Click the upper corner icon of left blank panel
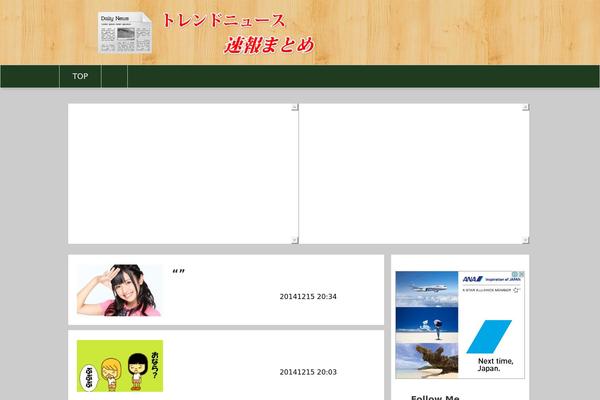The image size is (600, 400). coord(295,108)
